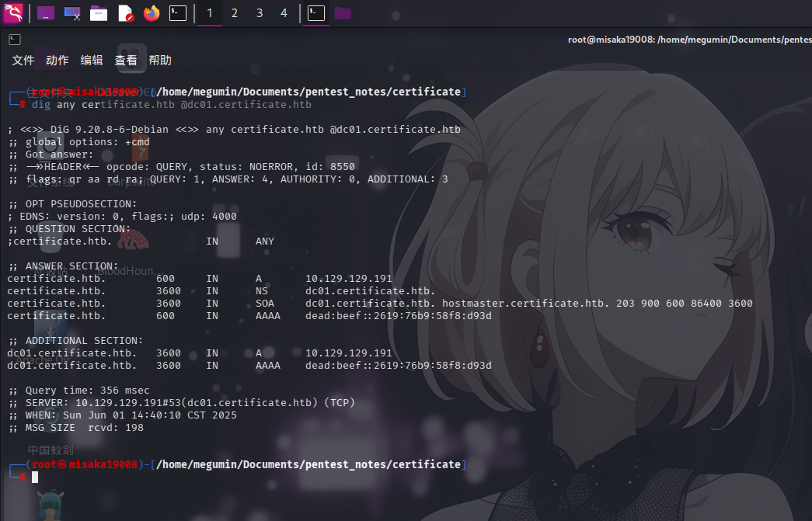Click the A record IP 10.129.129.191 in answer section
The height and width of the screenshot is (521, 812).
click(x=349, y=278)
